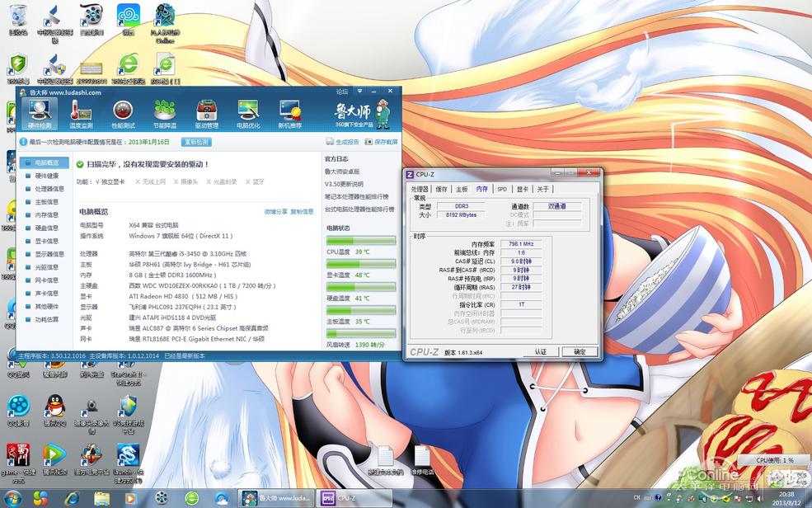The width and height of the screenshot is (812, 508).
Task: Select the 腾讯视频 desktop icon
Action: 55,459
